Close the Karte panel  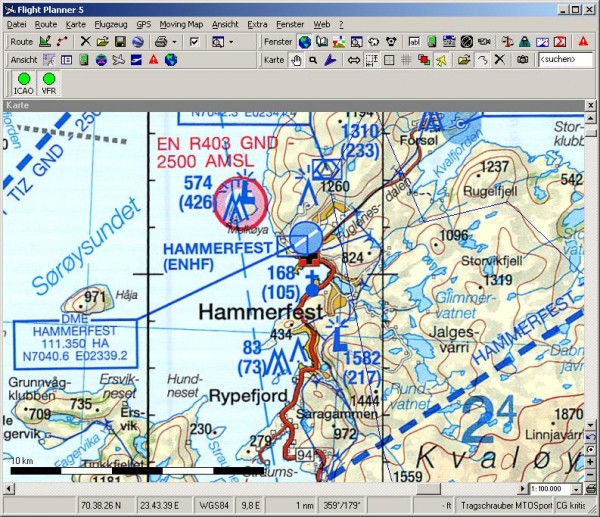[590, 105]
